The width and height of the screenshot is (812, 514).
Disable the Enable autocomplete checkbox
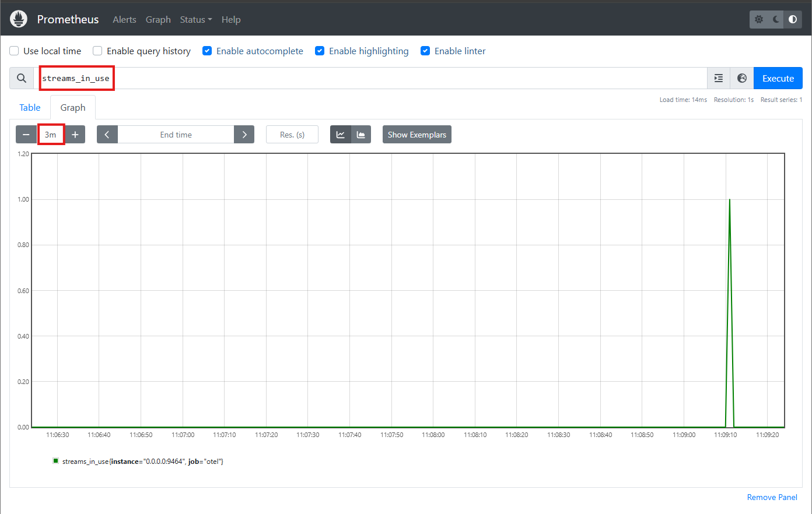pos(207,51)
